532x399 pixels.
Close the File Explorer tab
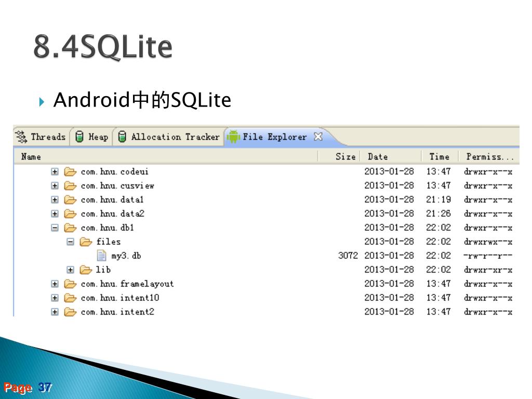pyautogui.click(x=318, y=137)
